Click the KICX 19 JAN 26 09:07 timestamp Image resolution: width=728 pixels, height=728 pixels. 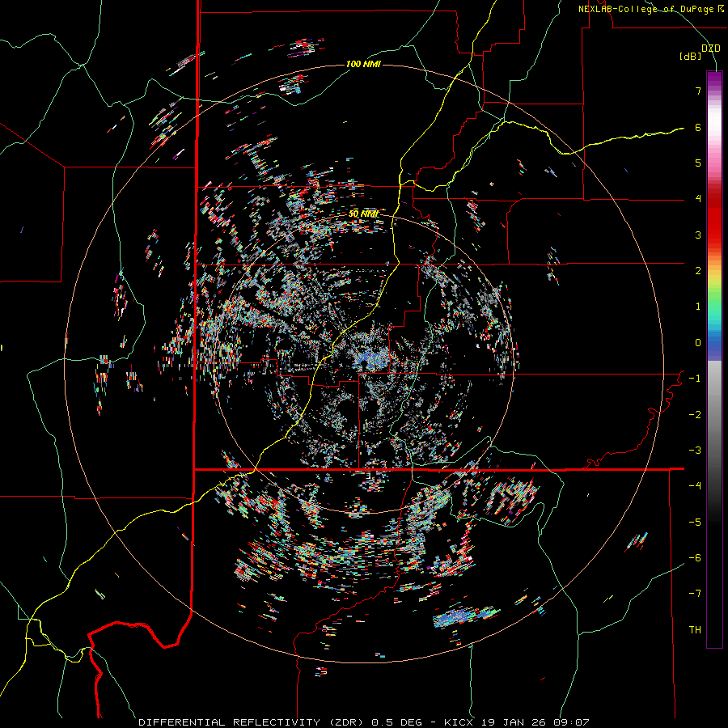tap(517, 722)
